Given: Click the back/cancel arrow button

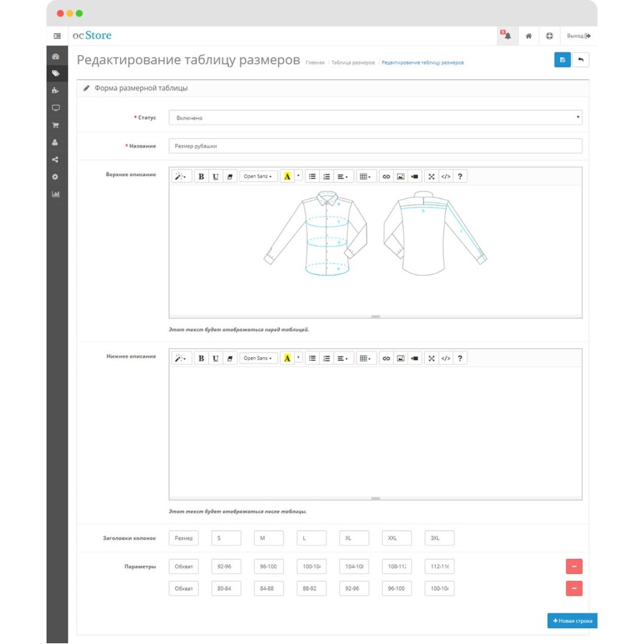Looking at the screenshot, I should click(x=581, y=60).
